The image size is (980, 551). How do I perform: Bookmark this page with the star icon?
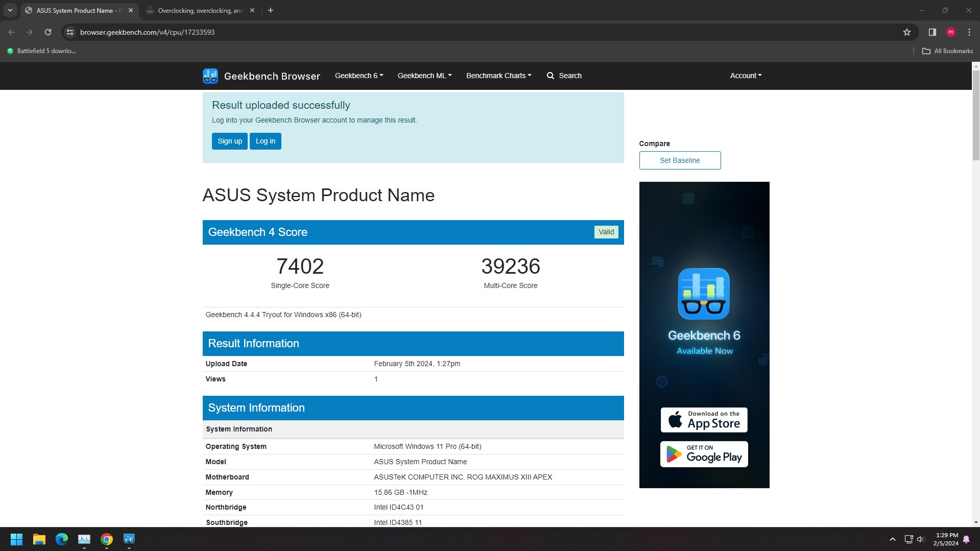tap(906, 32)
